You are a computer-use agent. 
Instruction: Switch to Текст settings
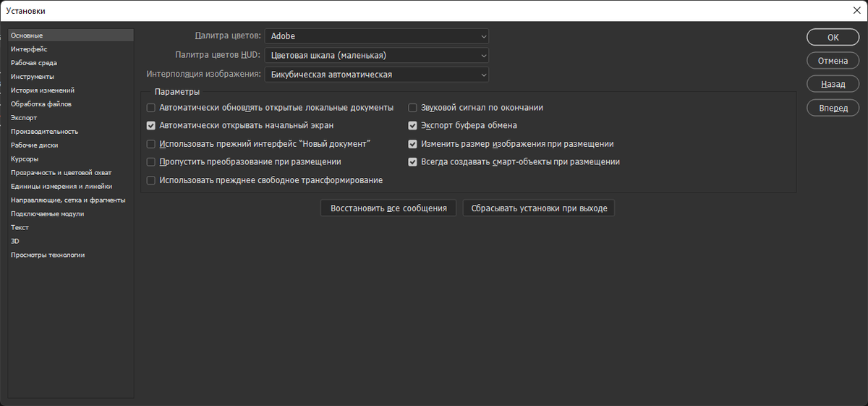coord(71,228)
